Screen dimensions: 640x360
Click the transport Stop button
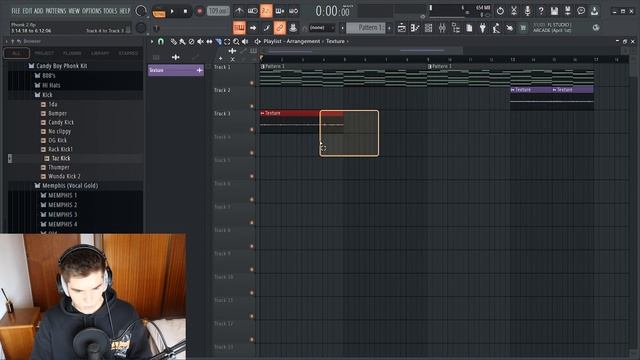pos(185,11)
